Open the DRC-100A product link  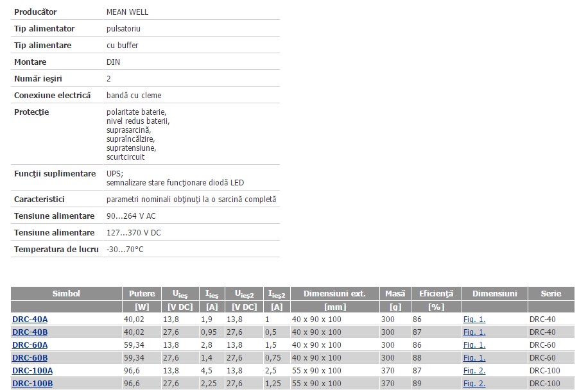coord(32,370)
